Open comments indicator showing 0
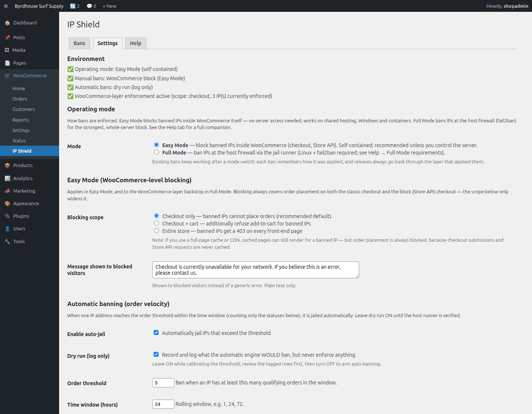532x414 pixels. pos(91,6)
